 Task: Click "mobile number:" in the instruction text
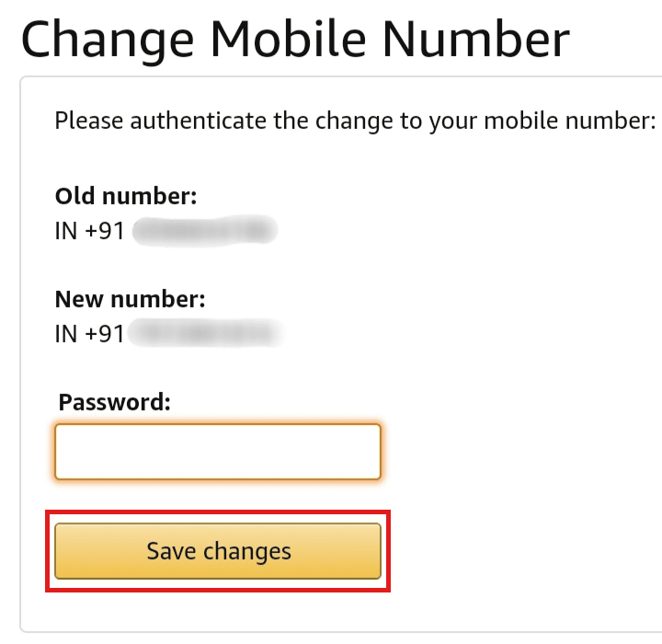[570, 121]
